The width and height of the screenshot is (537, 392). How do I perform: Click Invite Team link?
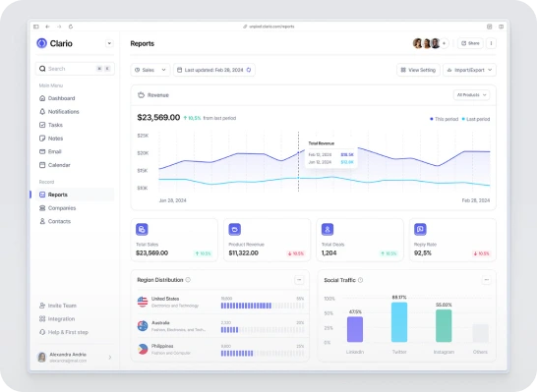pos(58,306)
